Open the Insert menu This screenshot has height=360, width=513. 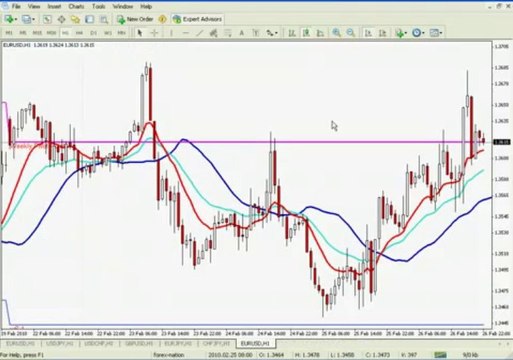[54, 6]
